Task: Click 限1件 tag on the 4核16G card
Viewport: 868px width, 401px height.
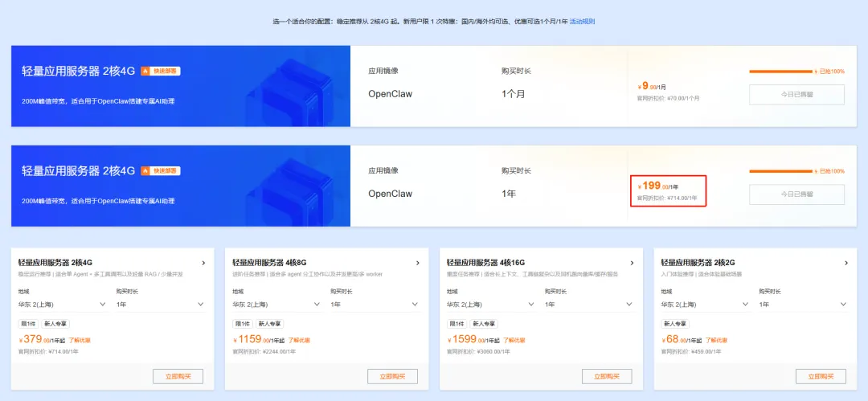Action: coord(457,324)
